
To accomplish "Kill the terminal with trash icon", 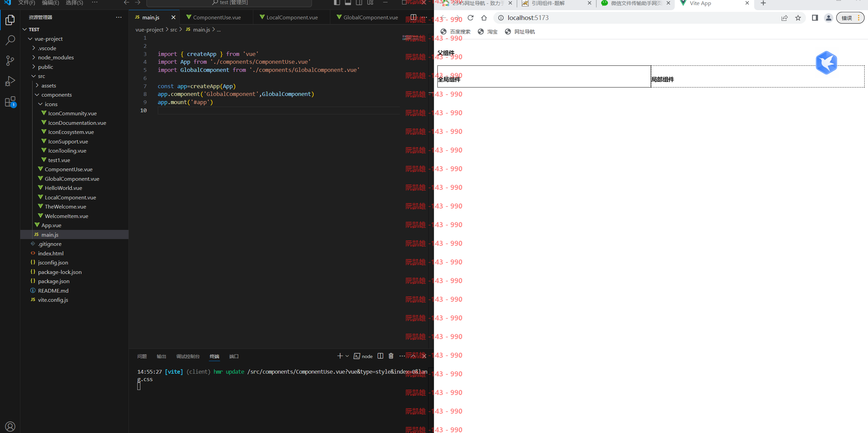I will 391,356.
